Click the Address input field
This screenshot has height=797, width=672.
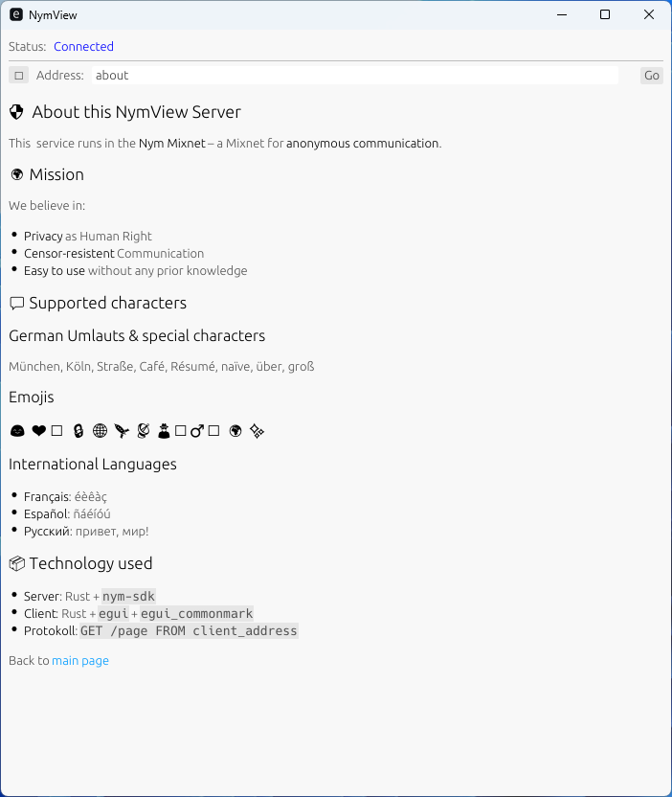click(x=354, y=76)
